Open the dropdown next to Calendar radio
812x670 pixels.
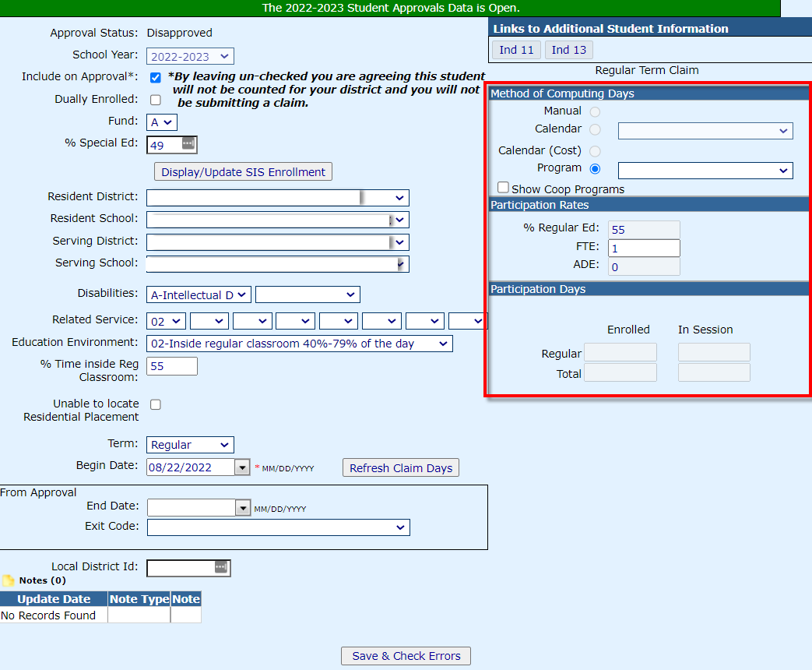(705, 131)
